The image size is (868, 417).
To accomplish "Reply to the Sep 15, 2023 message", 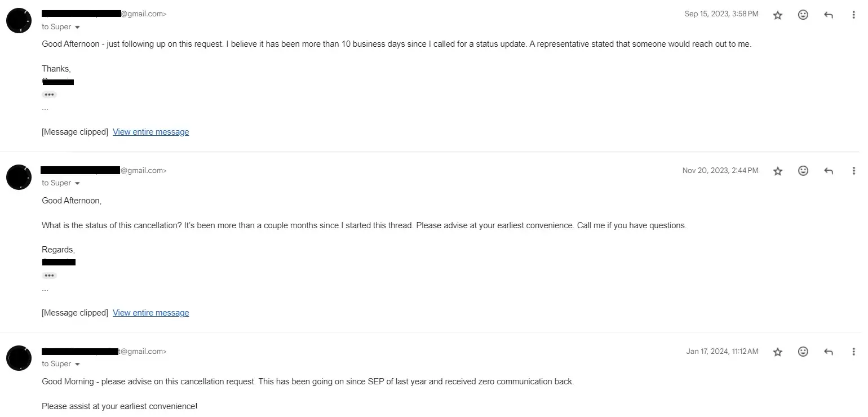I will [829, 15].
